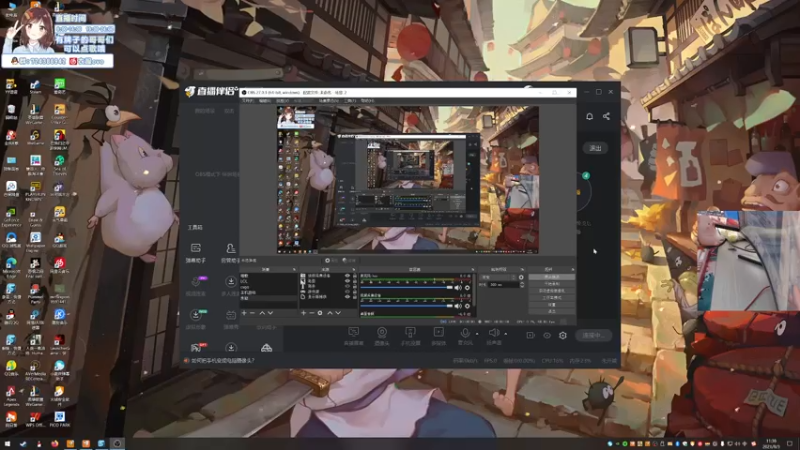This screenshot has height=450, width=800.
Task: Move scene down with scenes list arrow
Action: click(270, 313)
